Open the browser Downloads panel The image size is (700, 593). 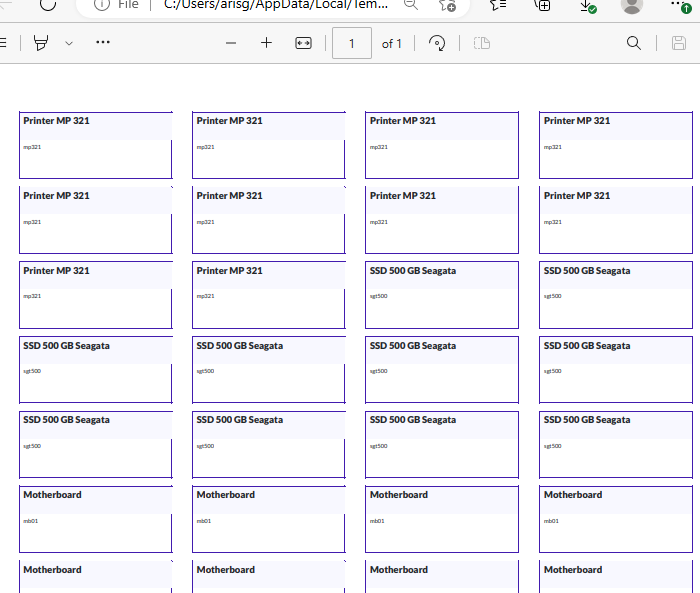588,6
